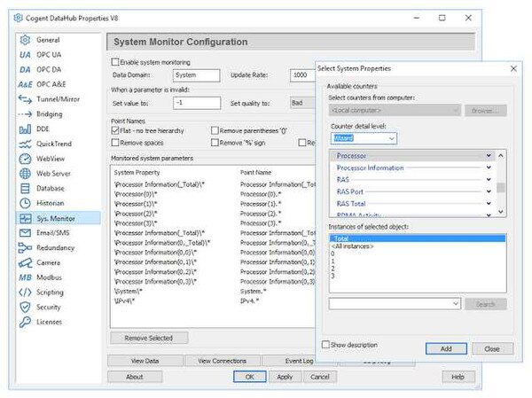Open the OPC UA section icon
Screen dimensions: 532x398
click(25, 55)
